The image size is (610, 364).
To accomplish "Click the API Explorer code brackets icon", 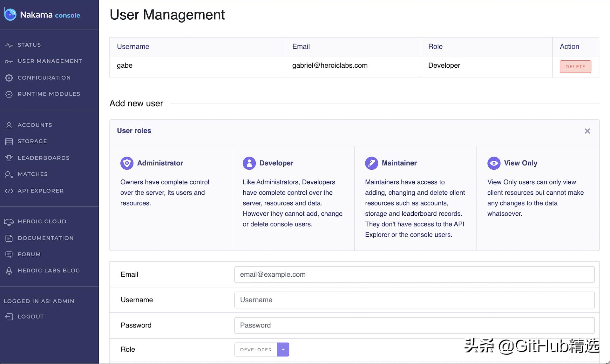I will [x=9, y=191].
